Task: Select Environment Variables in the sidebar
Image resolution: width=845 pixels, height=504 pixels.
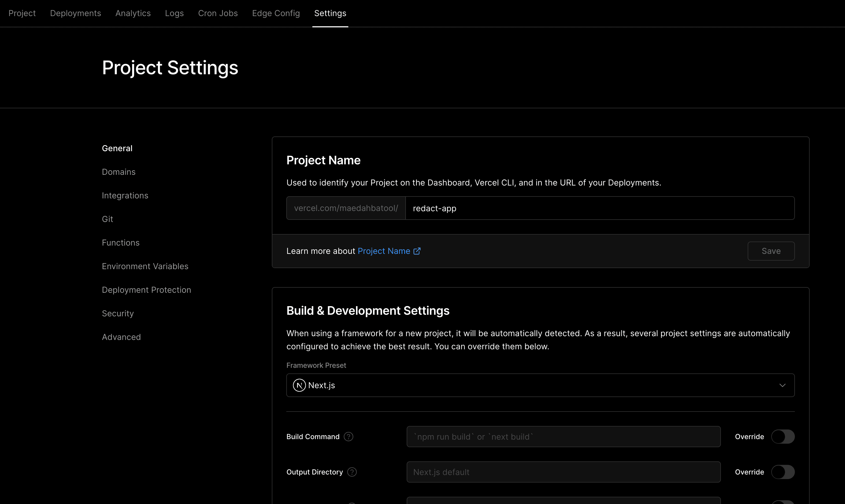Action: click(x=145, y=266)
